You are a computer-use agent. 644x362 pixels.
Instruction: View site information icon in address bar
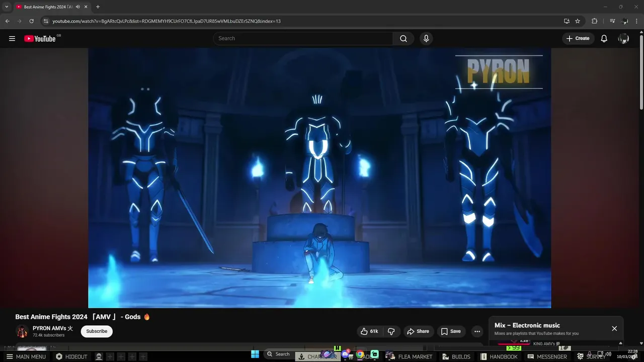45,21
